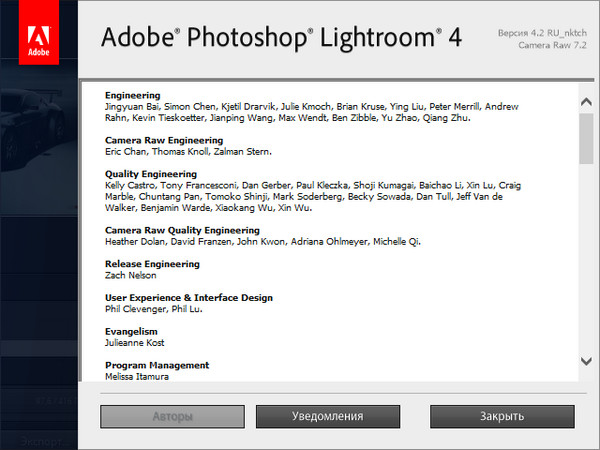Click the Camera Raw 7.2 label
The height and width of the screenshot is (450, 600).
tap(553, 46)
